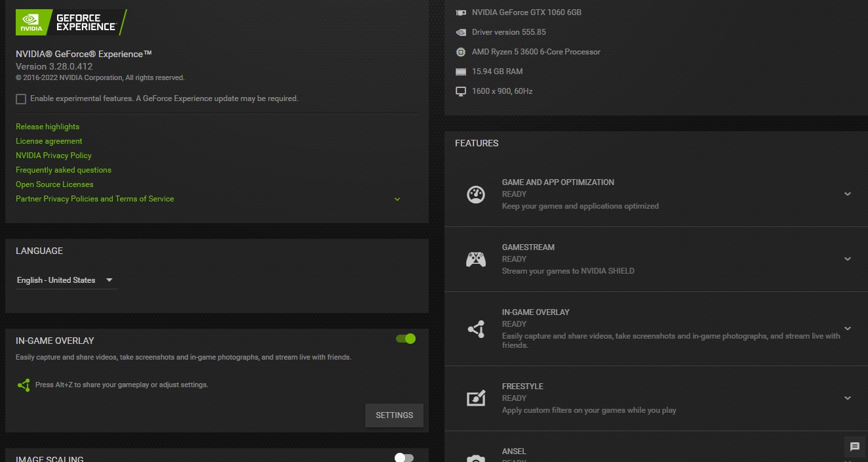This screenshot has height=462, width=868.
Task: Click the In-Game Overlay SETTINGS button
Action: tap(393, 415)
